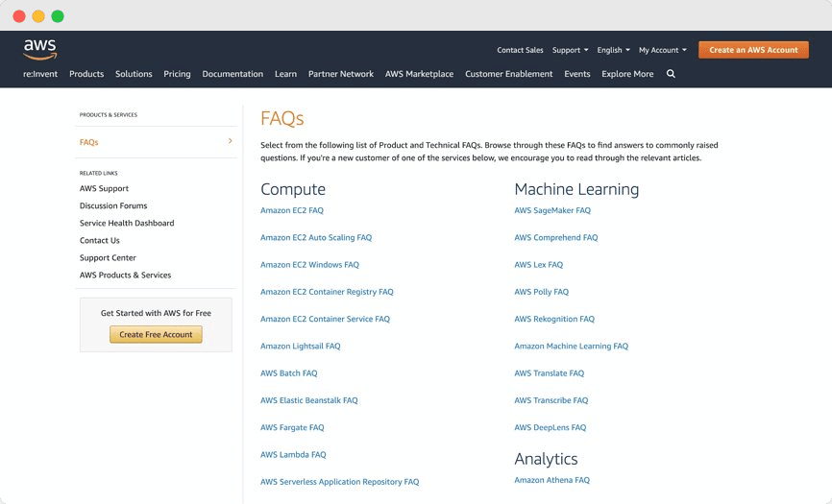Click 'Get Started with AWS for Free' text
The image size is (832, 504).
click(x=156, y=313)
